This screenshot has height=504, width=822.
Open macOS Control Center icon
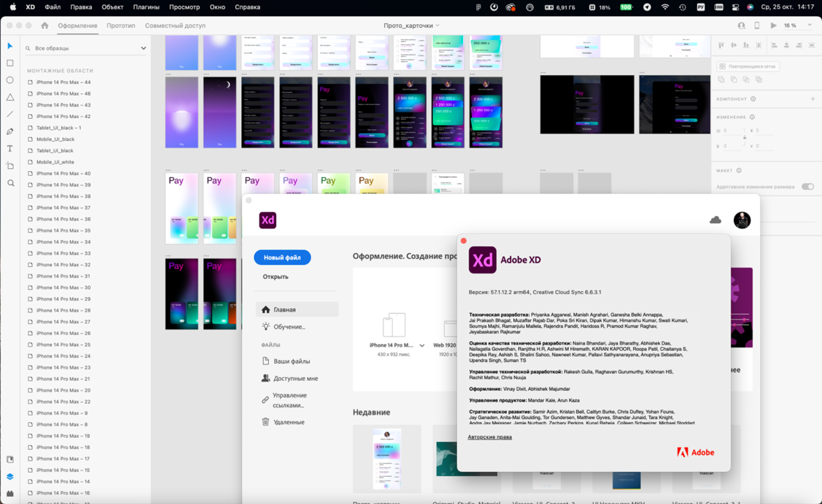point(736,7)
